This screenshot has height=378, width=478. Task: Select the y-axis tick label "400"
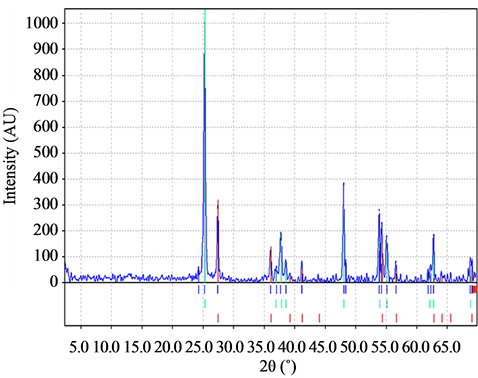click(46, 179)
